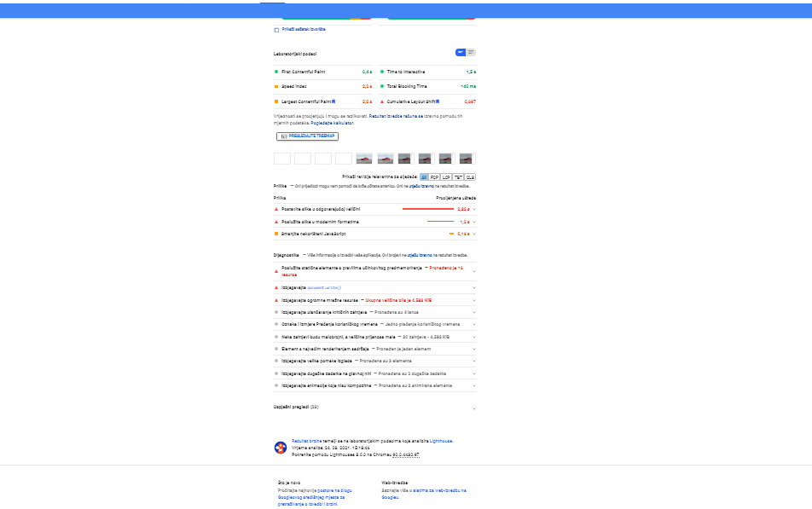Select the FCP audit filter tab

coord(435,176)
